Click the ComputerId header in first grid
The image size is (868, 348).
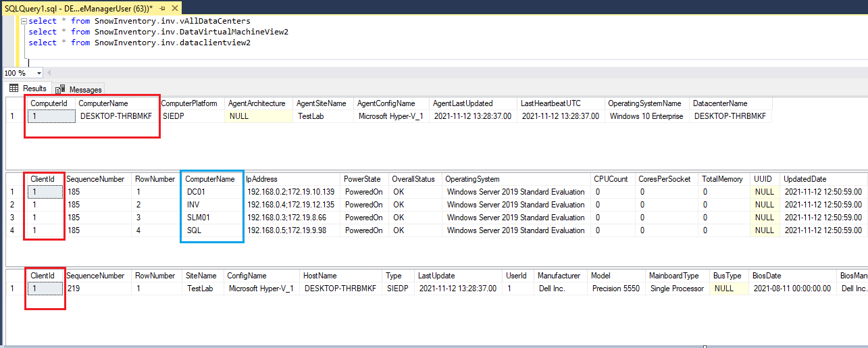pos(51,103)
